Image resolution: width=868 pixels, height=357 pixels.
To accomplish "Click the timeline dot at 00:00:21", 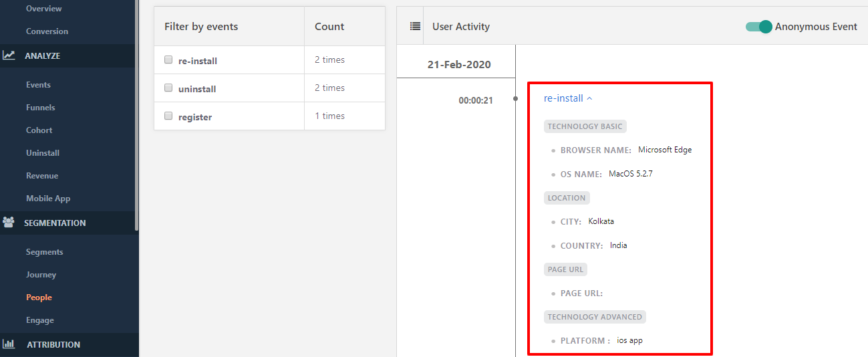I will pos(515,99).
